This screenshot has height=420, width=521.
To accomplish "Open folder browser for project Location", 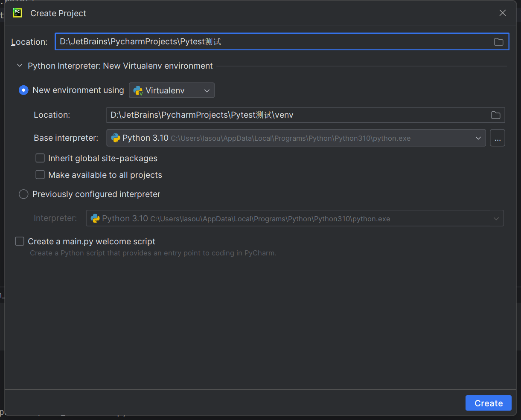I will click(498, 42).
